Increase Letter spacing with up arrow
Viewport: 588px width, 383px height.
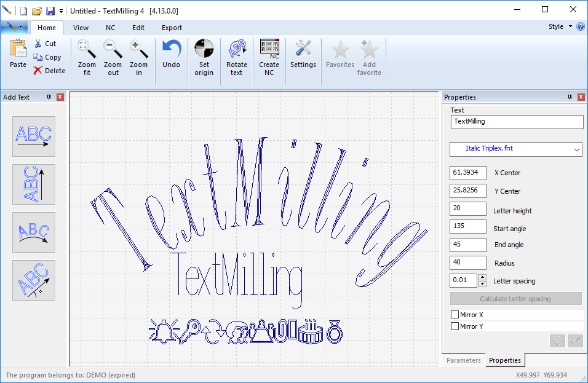tap(483, 277)
